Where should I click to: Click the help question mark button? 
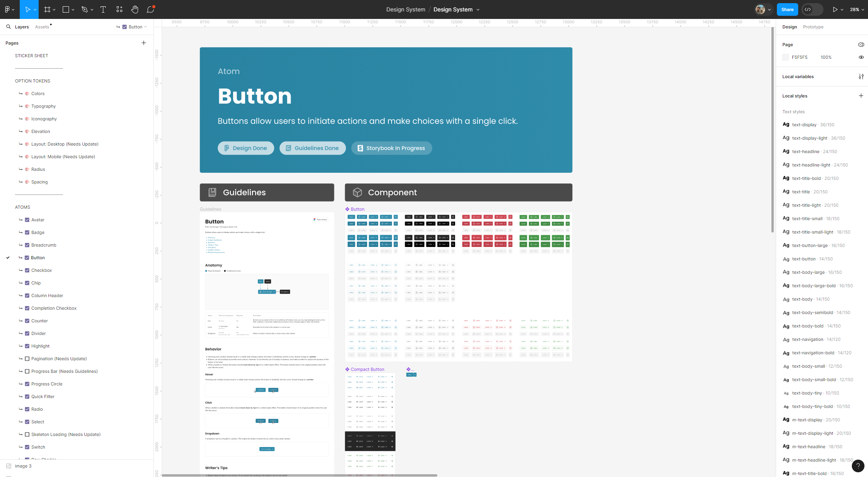pyautogui.click(x=858, y=466)
